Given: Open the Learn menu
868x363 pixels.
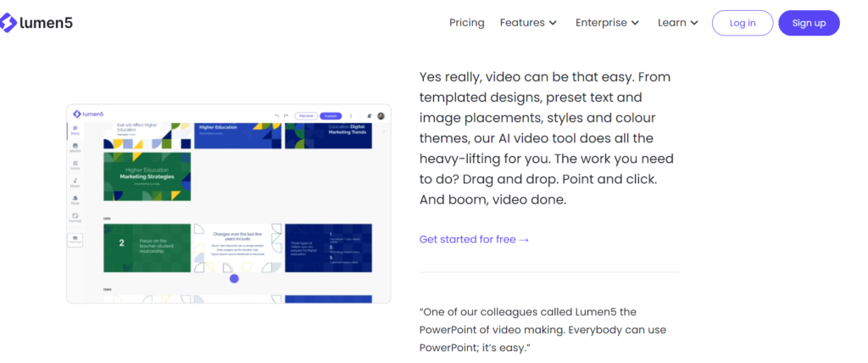Looking at the screenshot, I should click(678, 23).
